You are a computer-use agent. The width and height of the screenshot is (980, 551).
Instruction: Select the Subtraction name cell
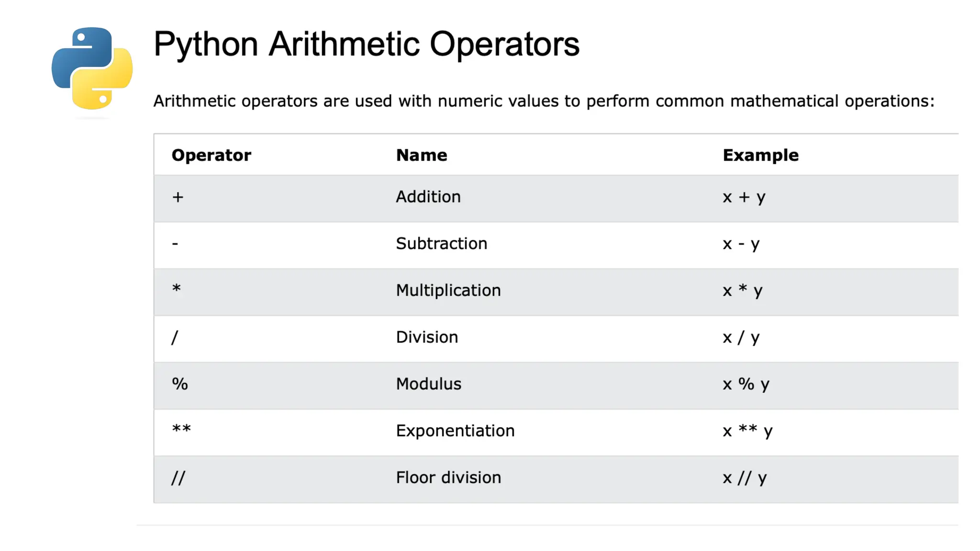[x=441, y=243]
